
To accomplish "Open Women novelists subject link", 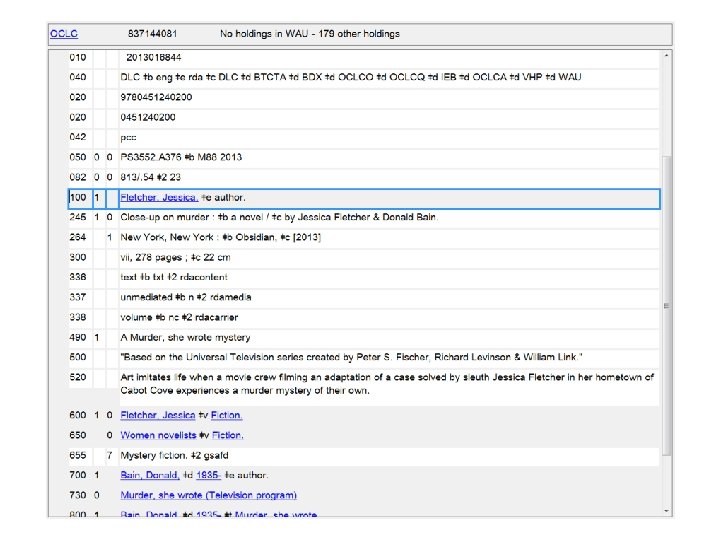I will coord(158,435).
